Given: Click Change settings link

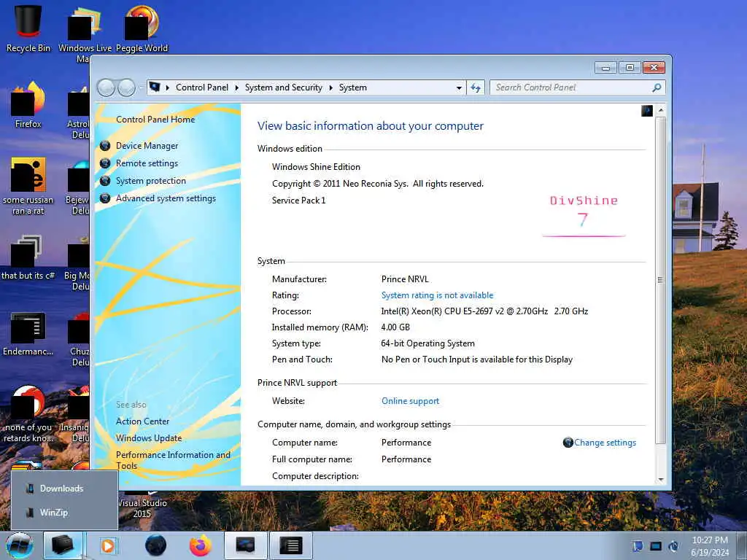Looking at the screenshot, I should tap(605, 443).
